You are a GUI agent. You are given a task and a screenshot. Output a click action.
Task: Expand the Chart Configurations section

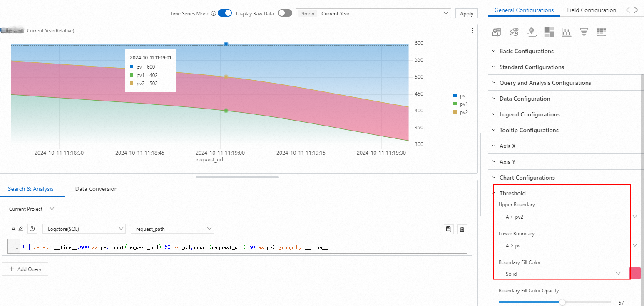click(566, 178)
